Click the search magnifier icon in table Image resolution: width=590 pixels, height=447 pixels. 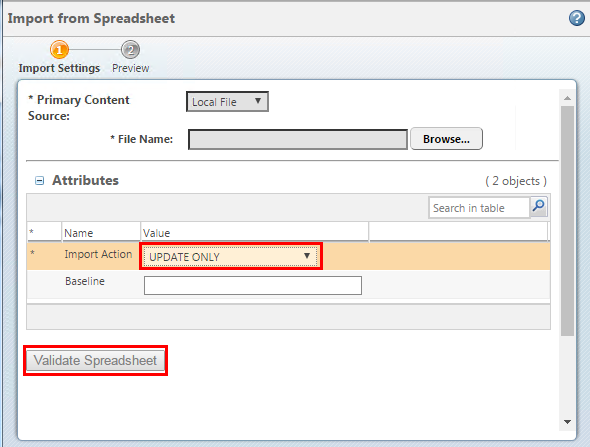[538, 207]
